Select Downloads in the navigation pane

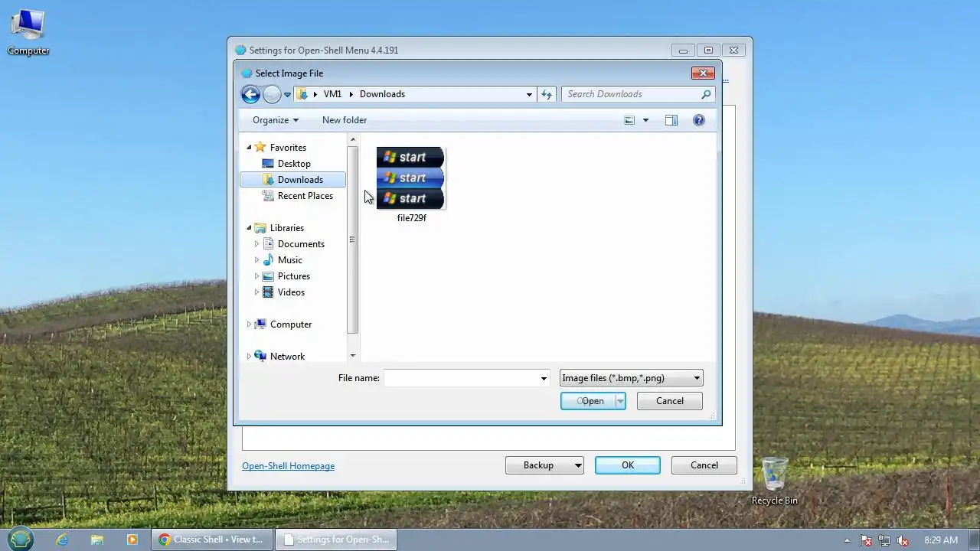292,180
